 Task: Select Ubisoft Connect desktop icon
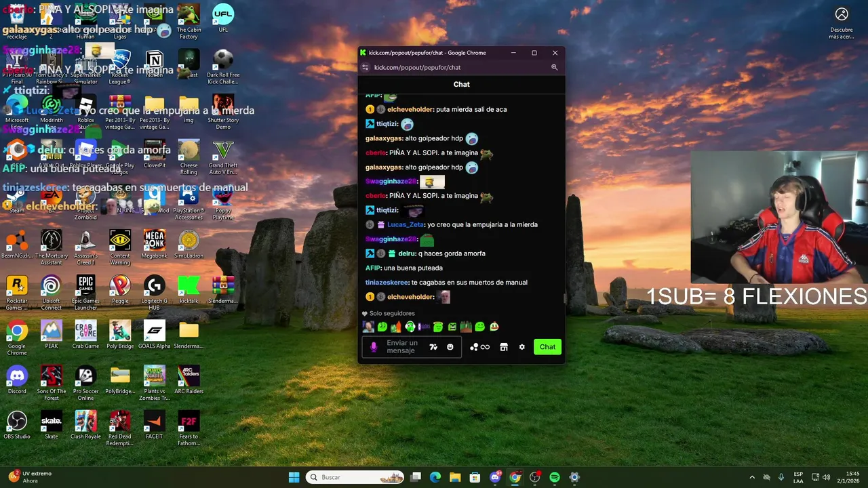point(52,293)
